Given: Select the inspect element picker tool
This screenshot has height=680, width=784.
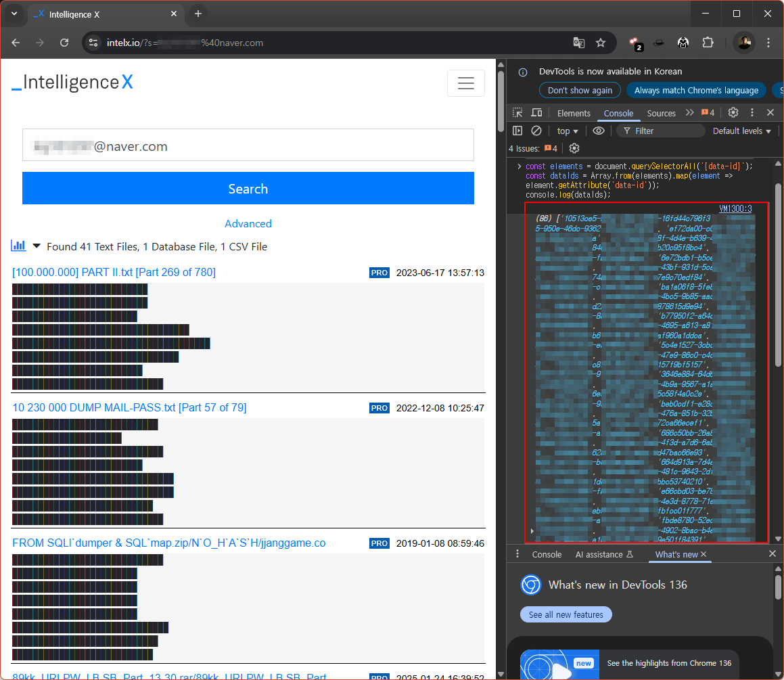Looking at the screenshot, I should coord(517,113).
